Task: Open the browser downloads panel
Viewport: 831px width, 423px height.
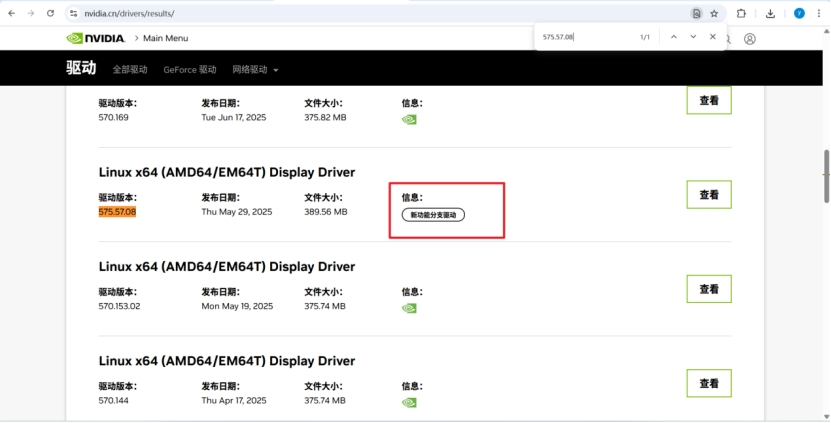Action: 771,14
